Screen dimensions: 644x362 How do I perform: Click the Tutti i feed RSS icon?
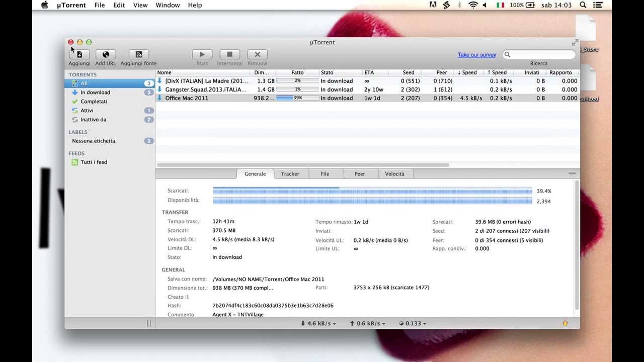click(x=75, y=162)
